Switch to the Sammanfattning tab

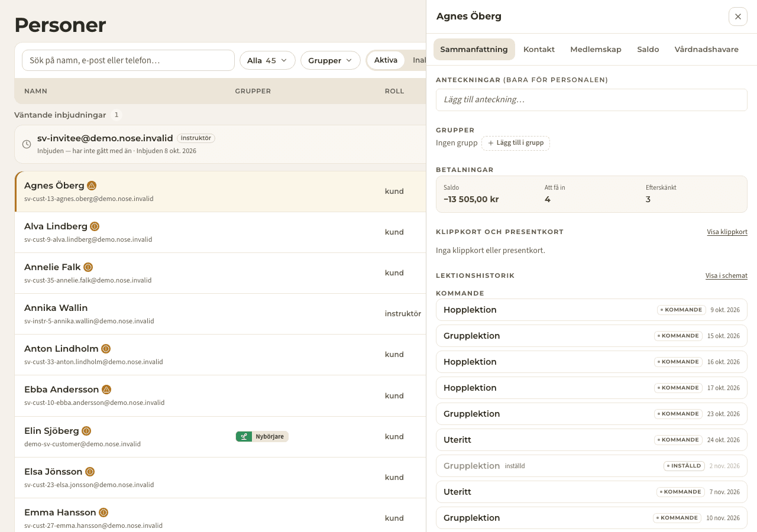point(474,49)
